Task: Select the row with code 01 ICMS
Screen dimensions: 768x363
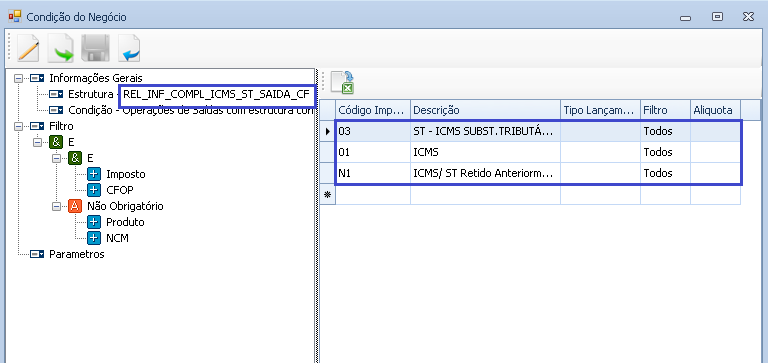Action: [x=538, y=152]
